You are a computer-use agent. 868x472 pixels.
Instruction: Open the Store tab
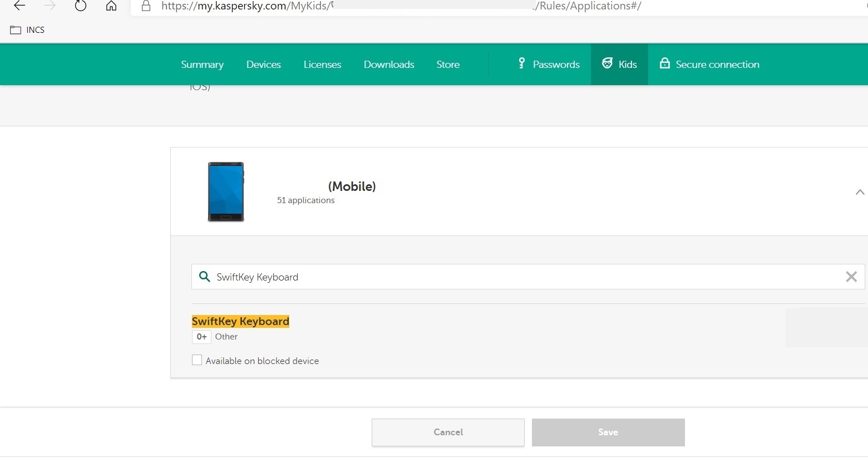coord(448,65)
